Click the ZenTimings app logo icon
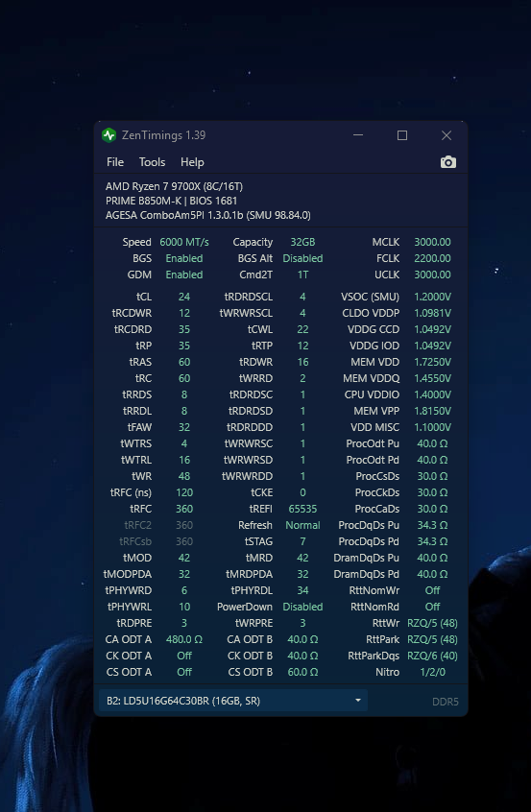531x812 pixels. tap(109, 135)
